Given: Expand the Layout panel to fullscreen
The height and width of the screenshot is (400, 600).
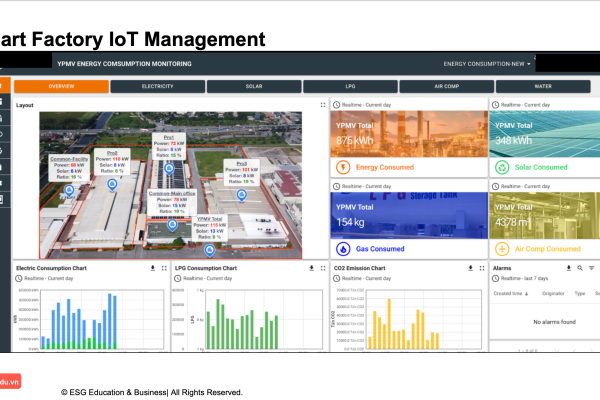Looking at the screenshot, I should click(x=321, y=104).
